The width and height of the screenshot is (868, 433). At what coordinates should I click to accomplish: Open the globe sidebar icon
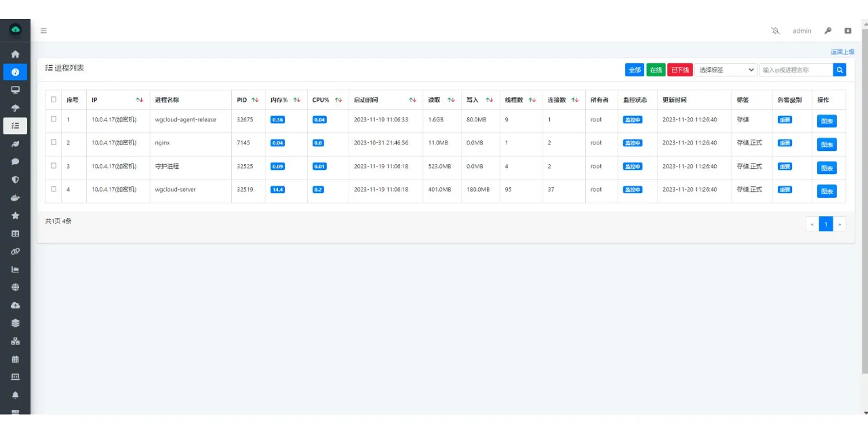15,287
